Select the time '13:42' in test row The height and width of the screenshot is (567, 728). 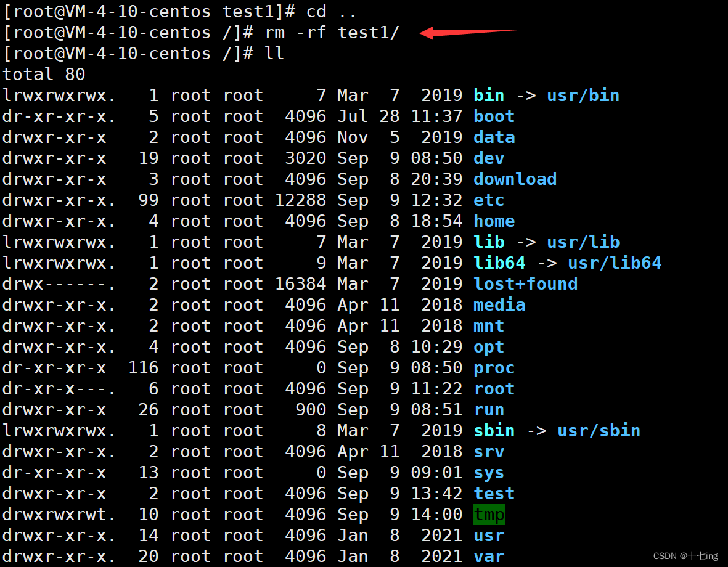(436, 493)
